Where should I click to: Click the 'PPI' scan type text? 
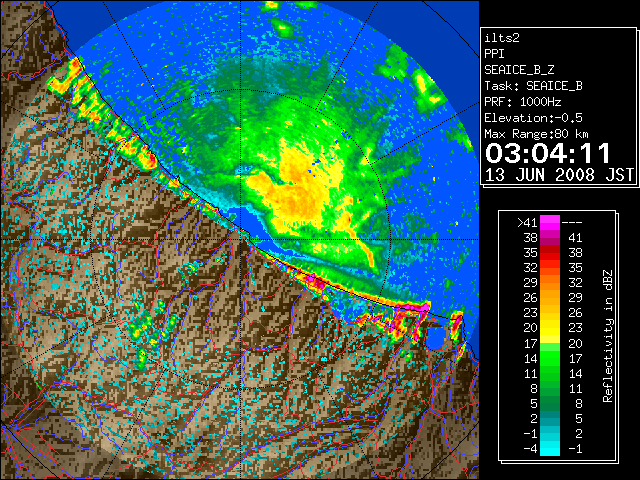click(x=494, y=54)
